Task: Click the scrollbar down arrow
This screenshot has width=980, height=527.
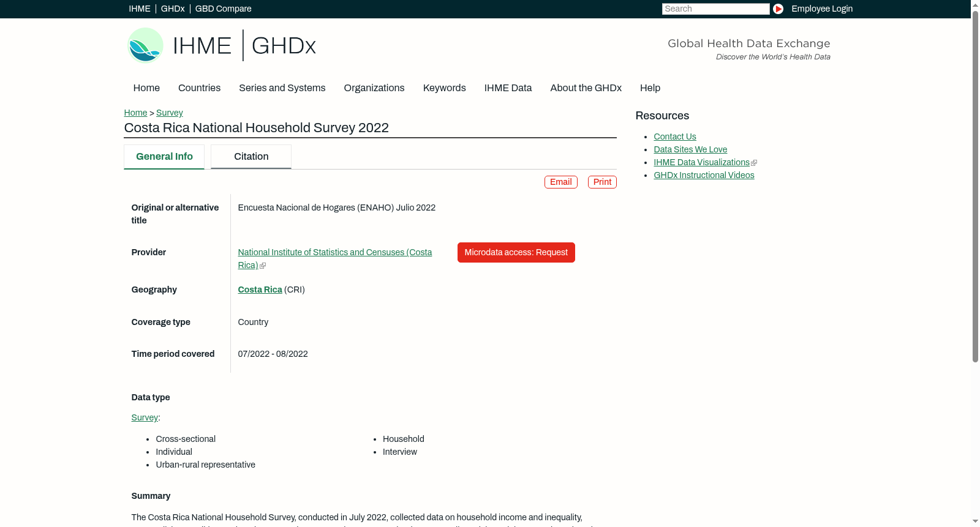Action: click(x=975, y=521)
